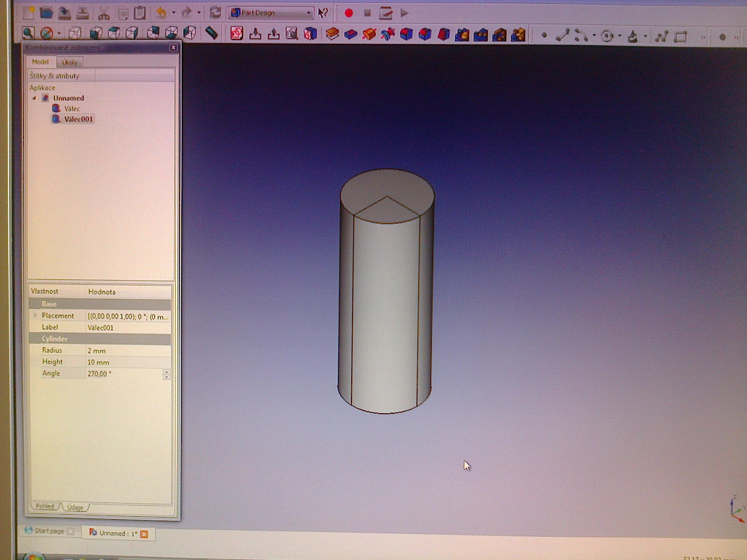Switch to the Úkoly tab

pyautogui.click(x=69, y=62)
